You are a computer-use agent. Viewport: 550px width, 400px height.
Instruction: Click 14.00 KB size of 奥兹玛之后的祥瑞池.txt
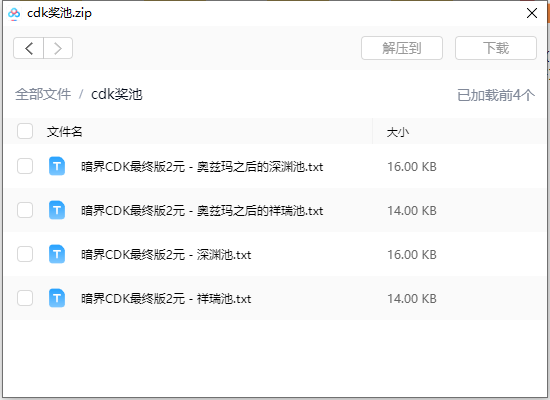(412, 211)
